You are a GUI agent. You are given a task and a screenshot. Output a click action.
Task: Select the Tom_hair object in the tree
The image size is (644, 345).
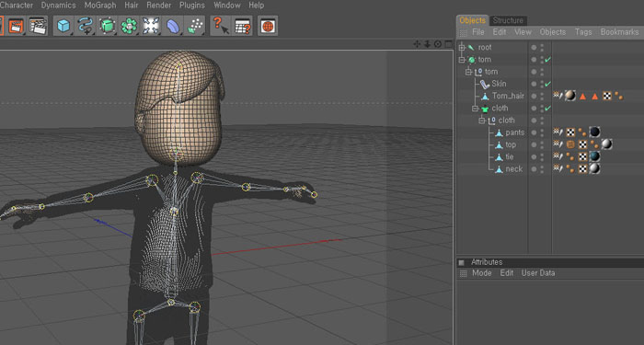[508, 96]
